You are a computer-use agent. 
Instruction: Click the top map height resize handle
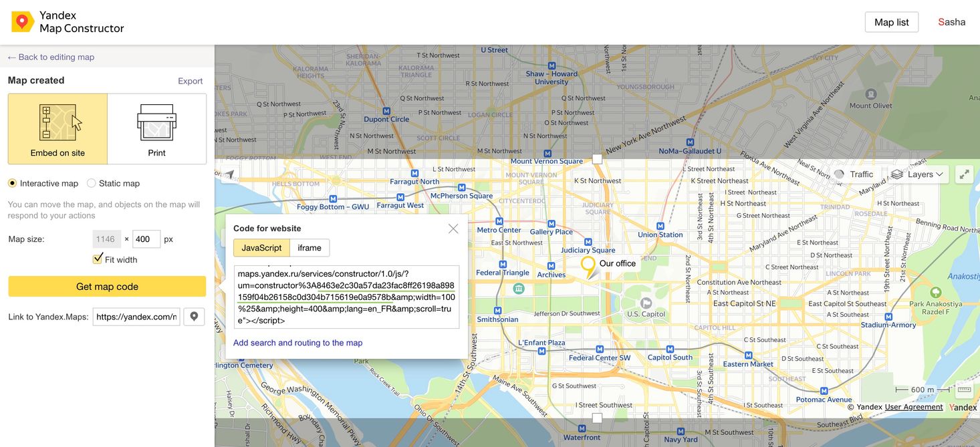click(597, 159)
